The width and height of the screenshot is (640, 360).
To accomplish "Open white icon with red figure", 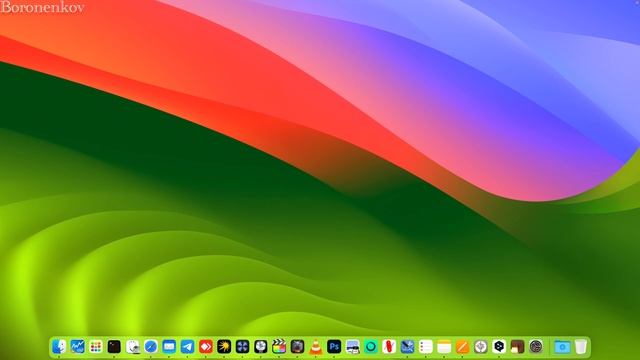I will click(389, 347).
